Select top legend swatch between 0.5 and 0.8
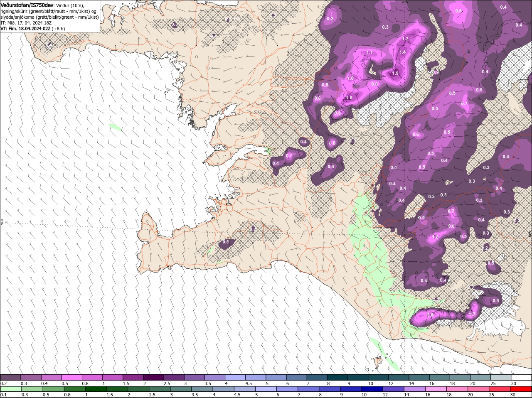The image size is (532, 398). (x=72, y=377)
